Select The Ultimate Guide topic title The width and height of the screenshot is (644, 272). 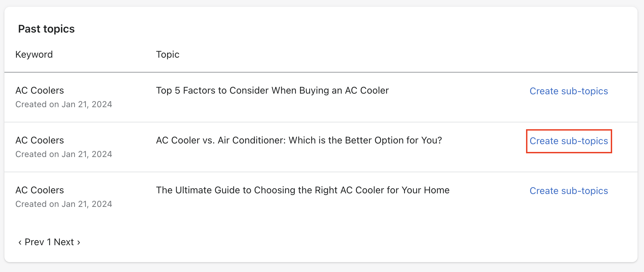(x=302, y=190)
